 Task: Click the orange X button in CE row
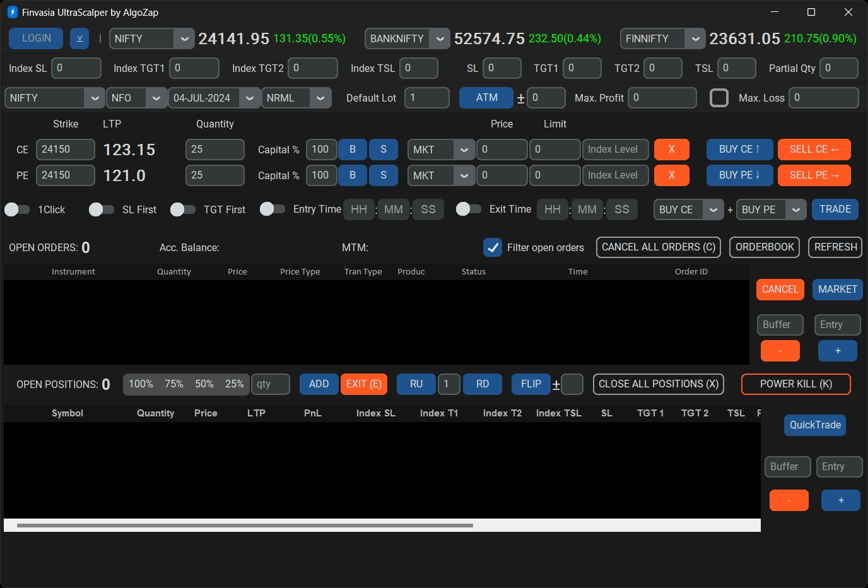[671, 150]
